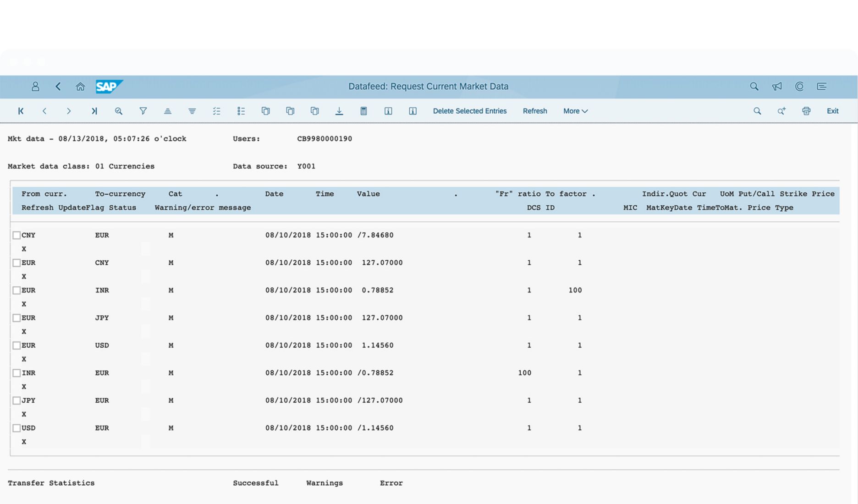The width and height of the screenshot is (858, 504).
Task: Select the sort ascending icon
Action: (168, 111)
